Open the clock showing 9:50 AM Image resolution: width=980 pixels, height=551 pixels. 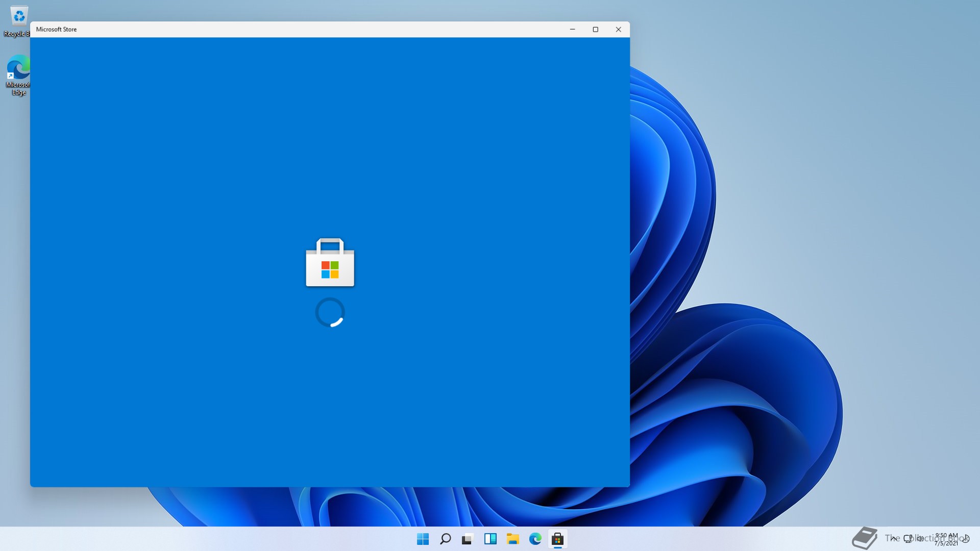pos(946,539)
